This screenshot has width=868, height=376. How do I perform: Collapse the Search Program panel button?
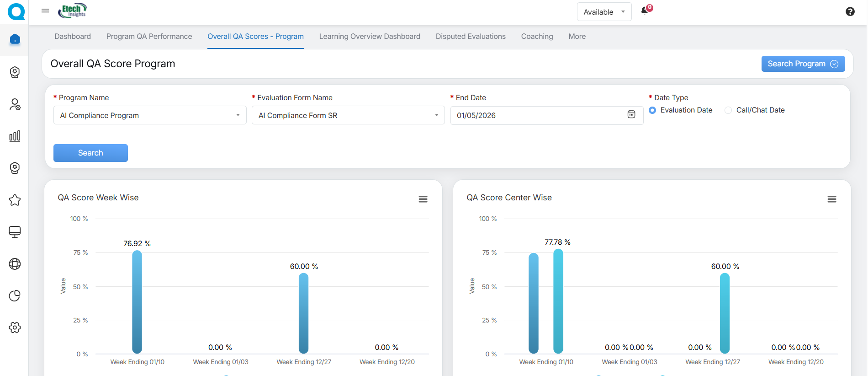pos(803,64)
